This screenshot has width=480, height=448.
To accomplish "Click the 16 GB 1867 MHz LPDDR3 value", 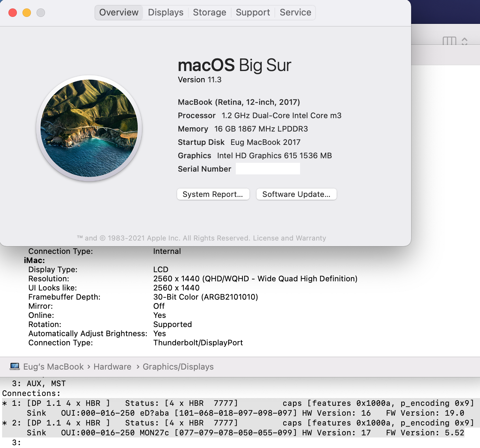I will click(x=261, y=129).
